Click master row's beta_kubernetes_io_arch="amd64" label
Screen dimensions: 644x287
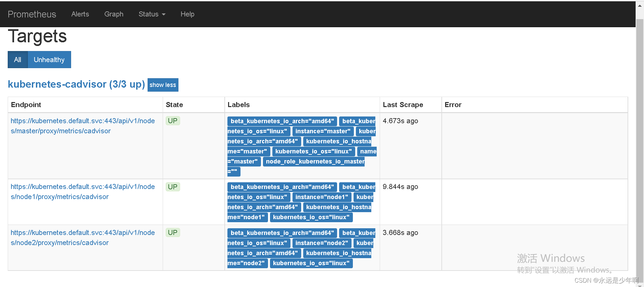[x=282, y=121]
